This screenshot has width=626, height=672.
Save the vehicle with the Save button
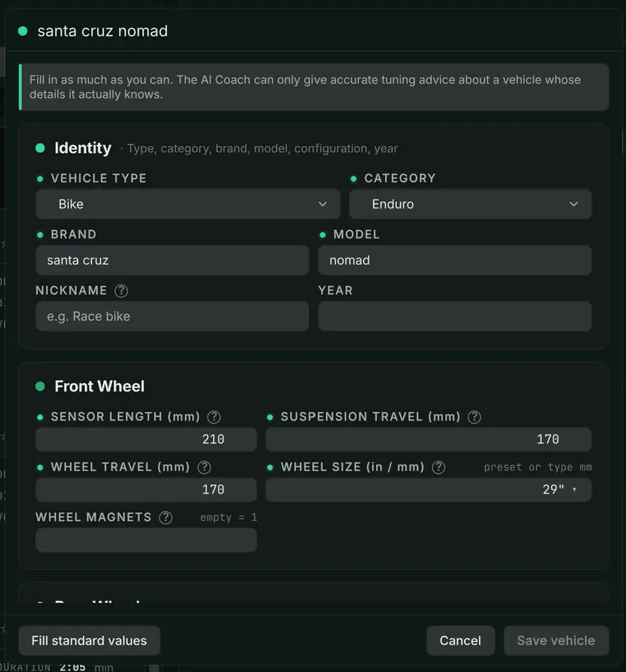(556, 641)
